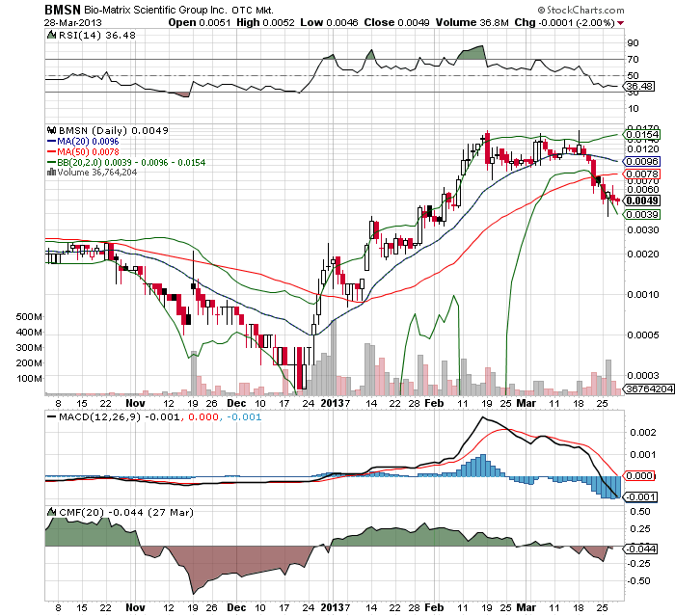Select the BMSN ticker symbol in the title
Viewport: 675px width, 616px height.
tap(63, 10)
